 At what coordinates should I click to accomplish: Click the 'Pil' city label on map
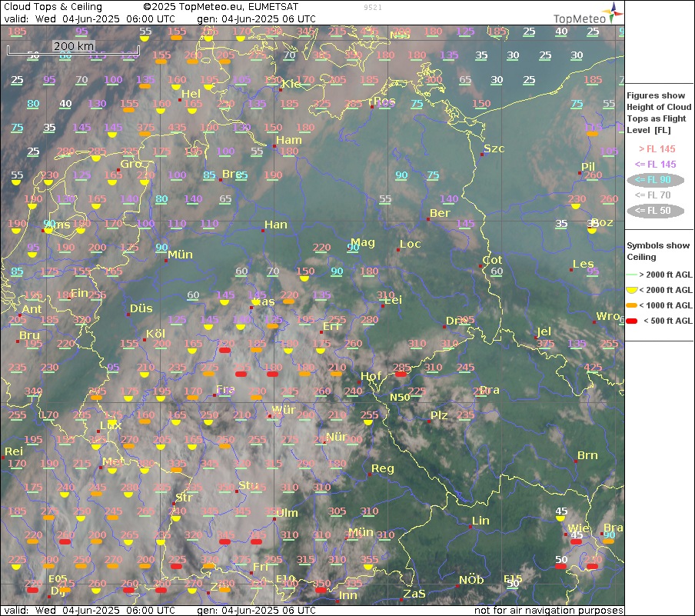tap(587, 167)
